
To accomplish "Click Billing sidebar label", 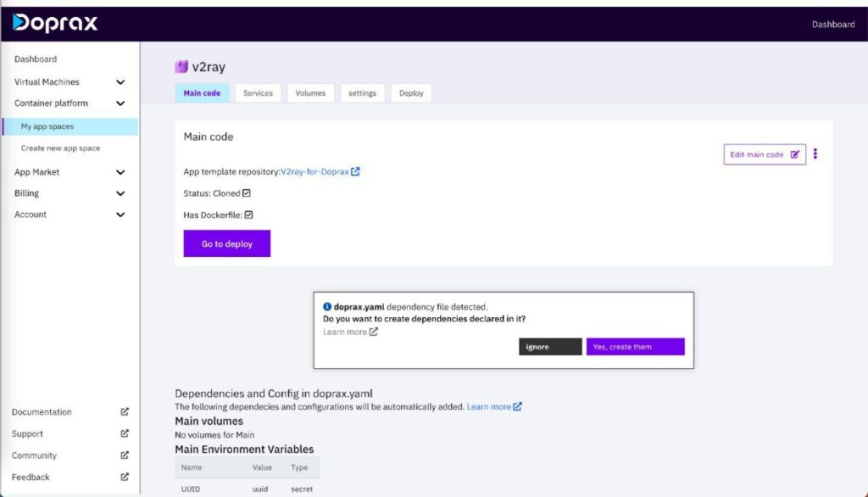I will 26,193.
